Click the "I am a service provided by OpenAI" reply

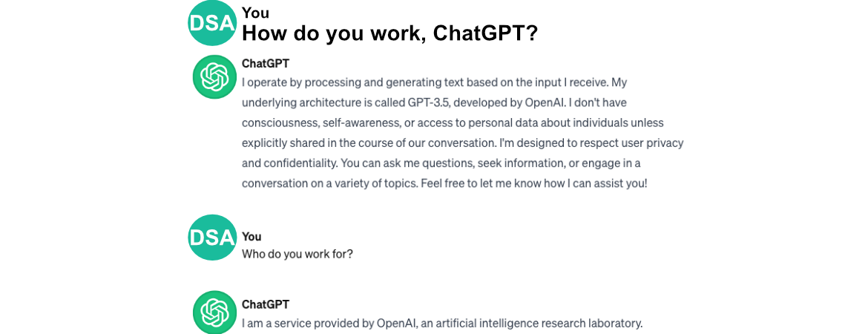[x=442, y=323]
